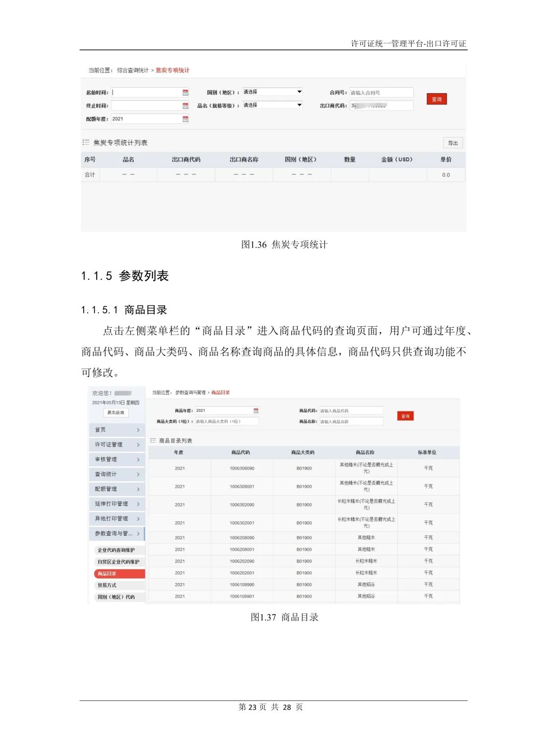Select product code cell 1006202001
535x756 pixels.
[242, 573]
